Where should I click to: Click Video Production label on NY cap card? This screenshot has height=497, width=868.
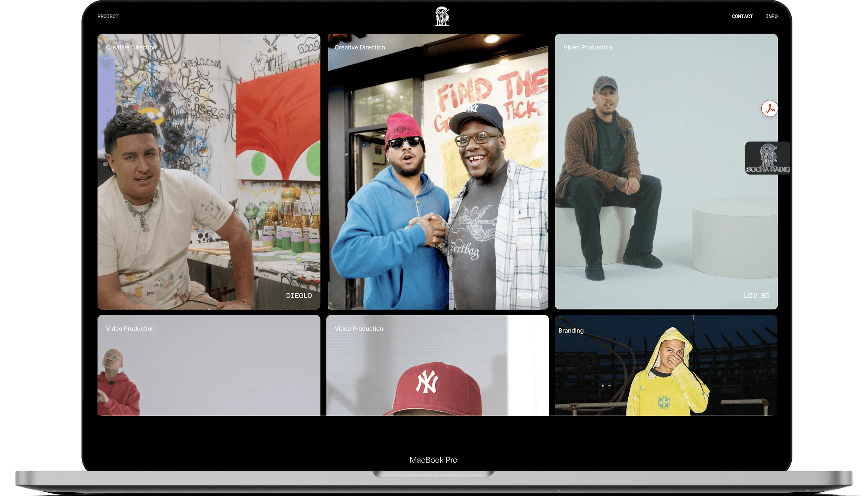[x=358, y=329]
